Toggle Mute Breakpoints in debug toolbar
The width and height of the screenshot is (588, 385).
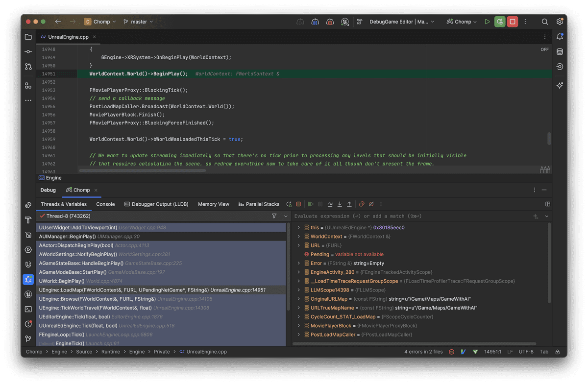pyautogui.click(x=371, y=204)
